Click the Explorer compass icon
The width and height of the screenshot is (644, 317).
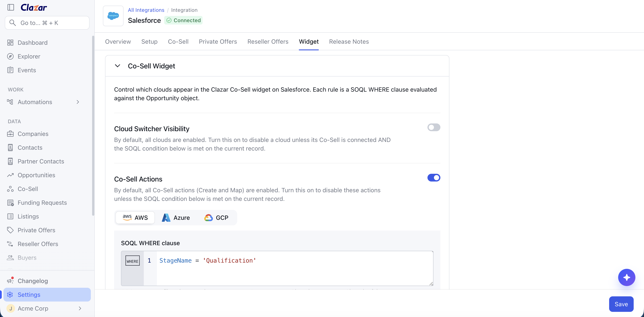10,56
